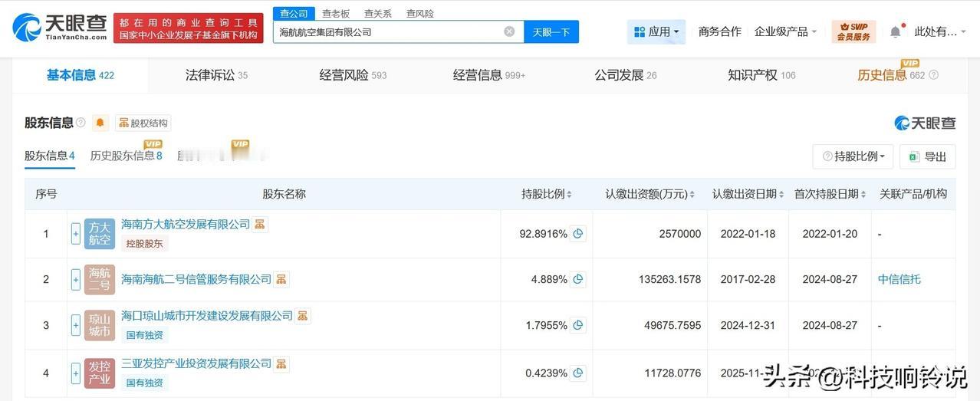The height and width of the screenshot is (401, 980).
Task: Select the 历史股东信息 8 sub-tab
Action: pyautogui.click(x=127, y=156)
